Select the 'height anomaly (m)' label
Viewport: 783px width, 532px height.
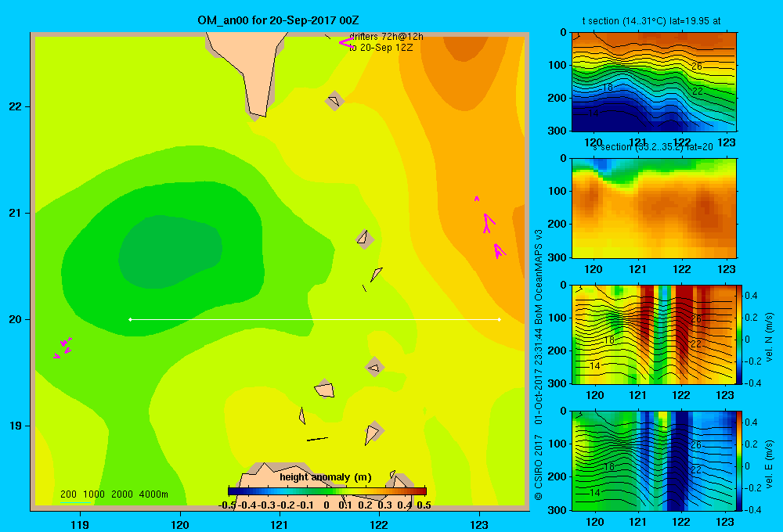326,477
